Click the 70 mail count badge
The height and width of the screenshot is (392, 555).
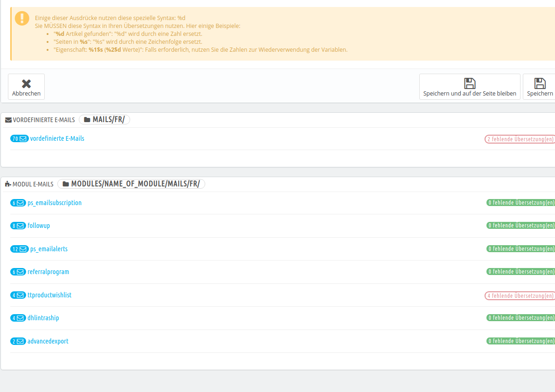pyautogui.click(x=19, y=139)
